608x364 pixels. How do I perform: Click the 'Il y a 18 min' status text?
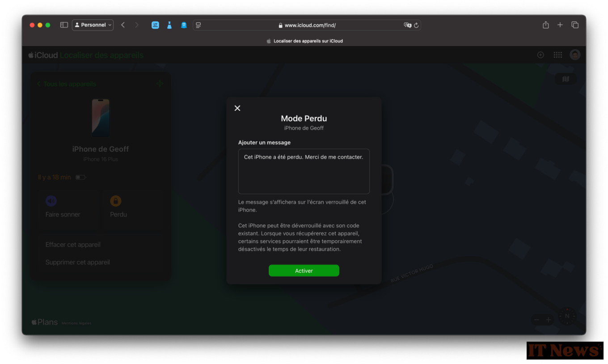pyautogui.click(x=55, y=177)
